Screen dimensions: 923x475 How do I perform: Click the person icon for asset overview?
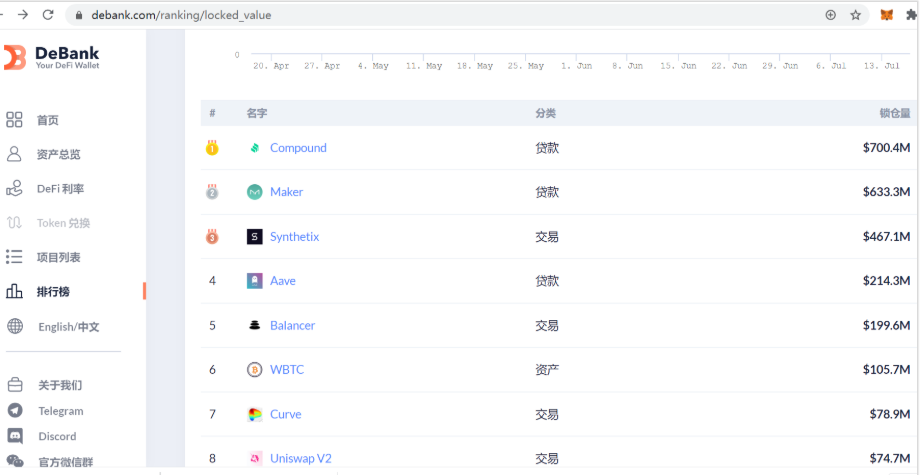point(14,154)
